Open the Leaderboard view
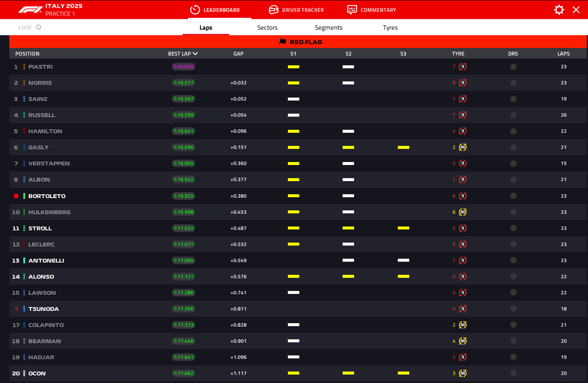 click(215, 10)
